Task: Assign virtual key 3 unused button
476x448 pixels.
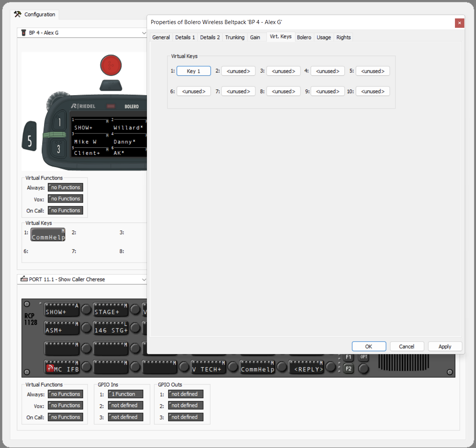Action: pos(283,71)
